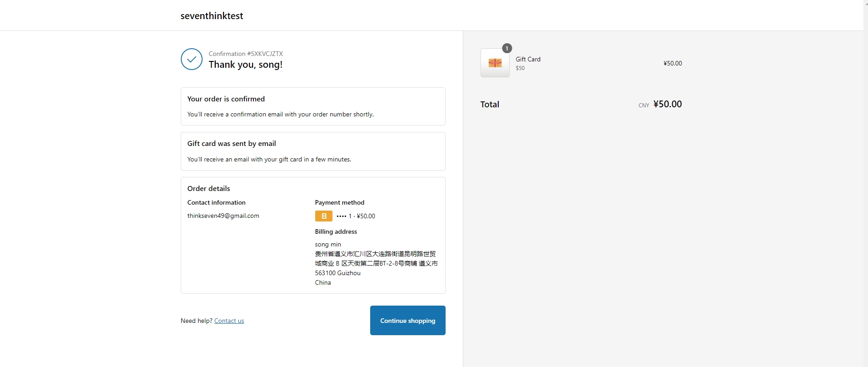
Task: Click the Gift Card product name
Action: point(528,59)
